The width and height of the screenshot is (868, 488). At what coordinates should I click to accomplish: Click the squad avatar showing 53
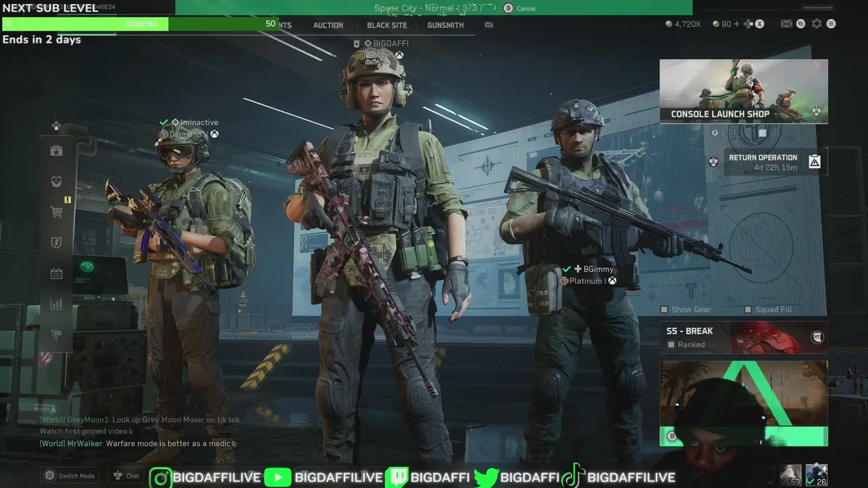790,474
